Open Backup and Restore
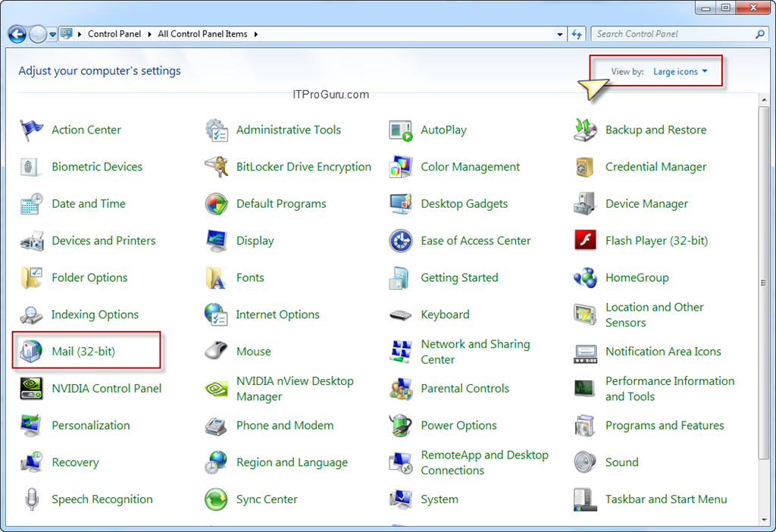This screenshot has width=776, height=532. pos(654,130)
